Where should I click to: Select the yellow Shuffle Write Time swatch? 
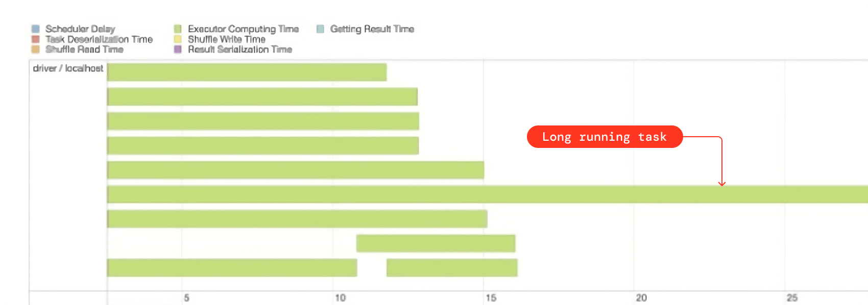coord(178,39)
